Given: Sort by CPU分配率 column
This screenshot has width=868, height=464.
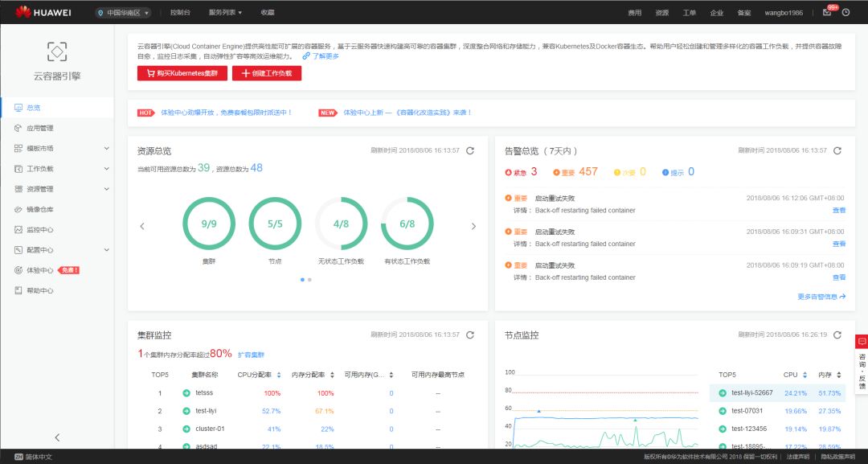Looking at the screenshot, I should click(278, 375).
